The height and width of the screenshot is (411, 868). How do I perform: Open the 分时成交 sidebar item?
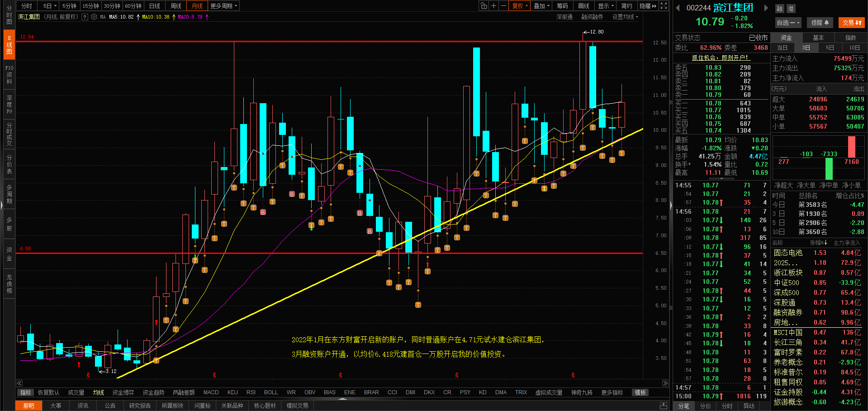(x=9, y=134)
